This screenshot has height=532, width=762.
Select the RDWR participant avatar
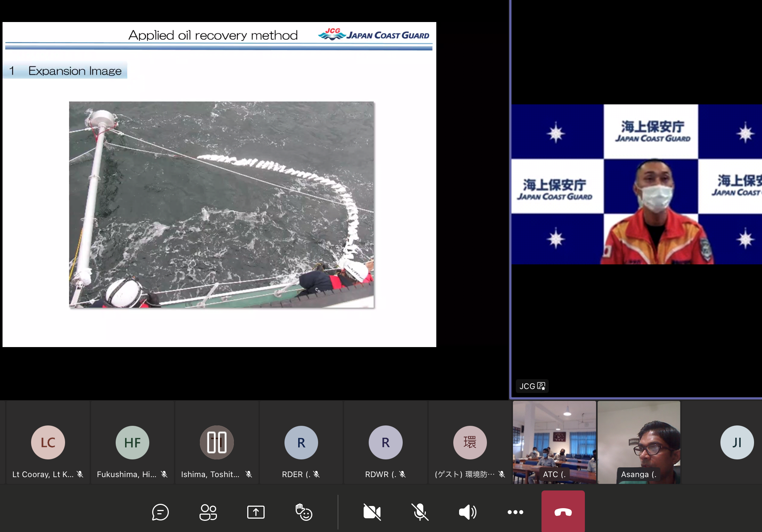pyautogui.click(x=385, y=442)
